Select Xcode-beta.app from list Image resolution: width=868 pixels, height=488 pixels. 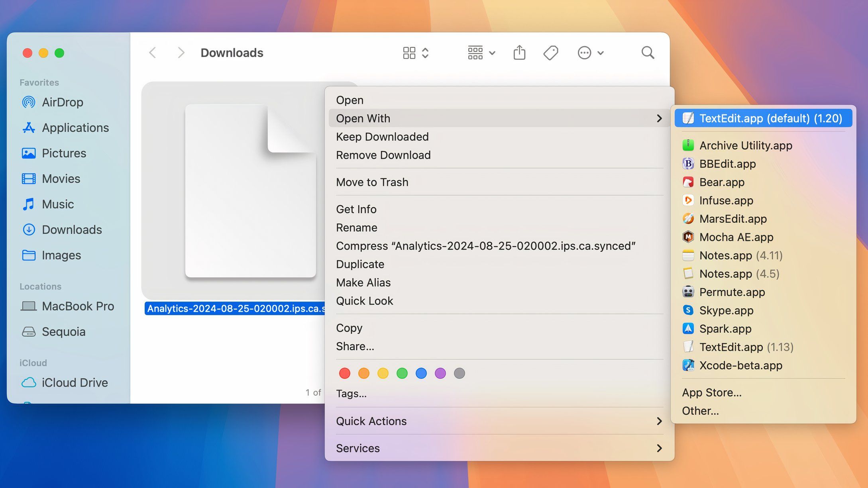(741, 365)
